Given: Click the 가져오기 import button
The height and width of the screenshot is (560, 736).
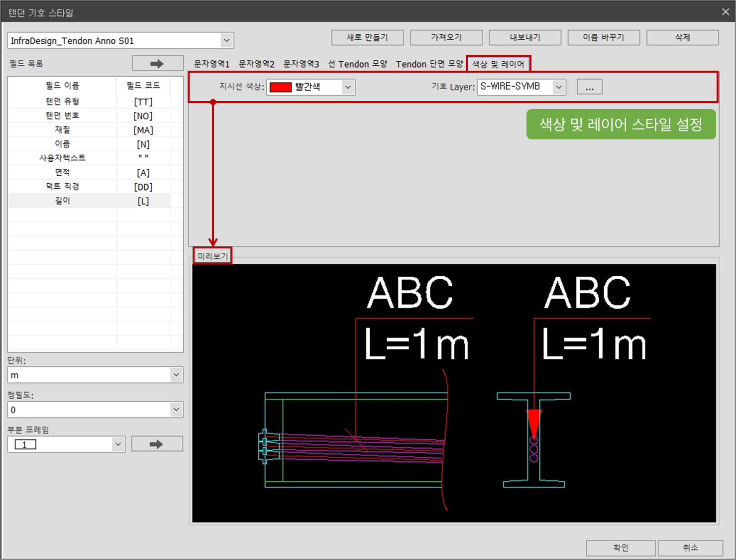Looking at the screenshot, I should [446, 37].
